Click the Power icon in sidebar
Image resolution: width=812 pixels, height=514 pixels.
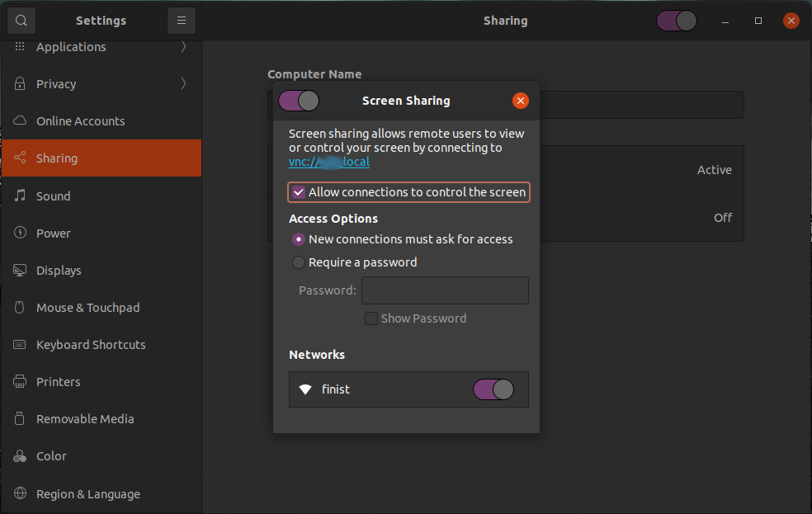coord(21,233)
